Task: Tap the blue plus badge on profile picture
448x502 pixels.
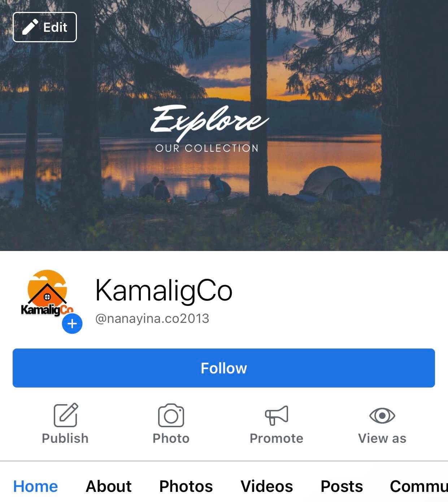Action: [x=72, y=324]
